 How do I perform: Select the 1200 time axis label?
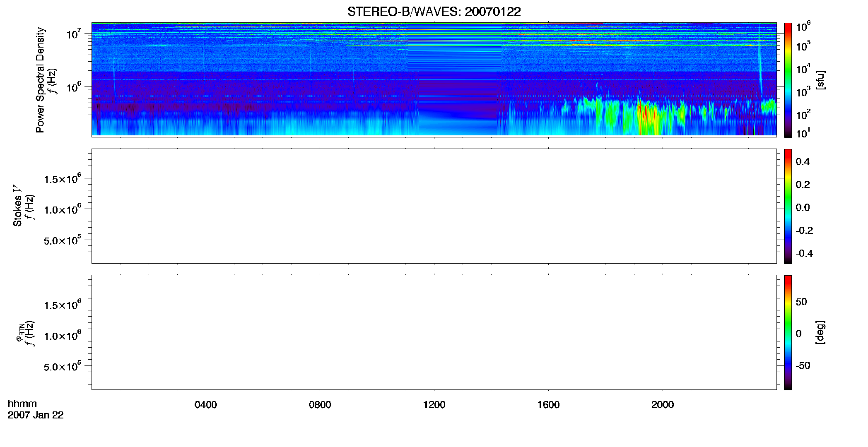point(434,405)
